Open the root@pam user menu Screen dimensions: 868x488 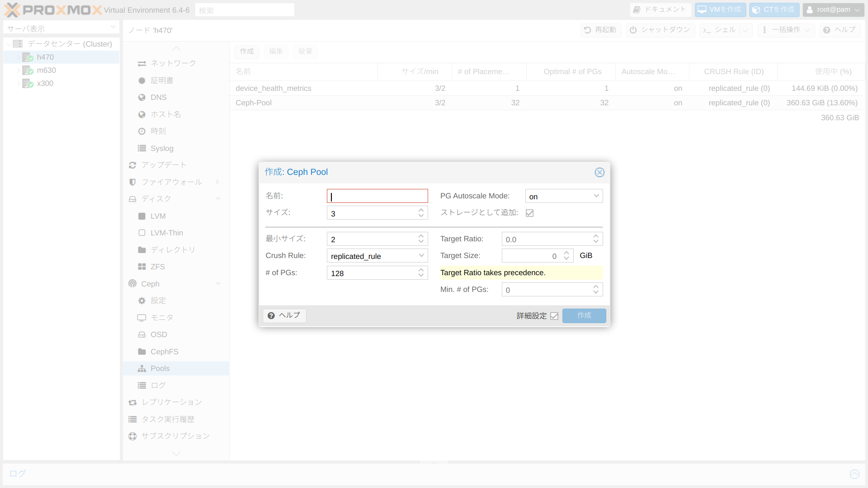pyautogui.click(x=833, y=10)
